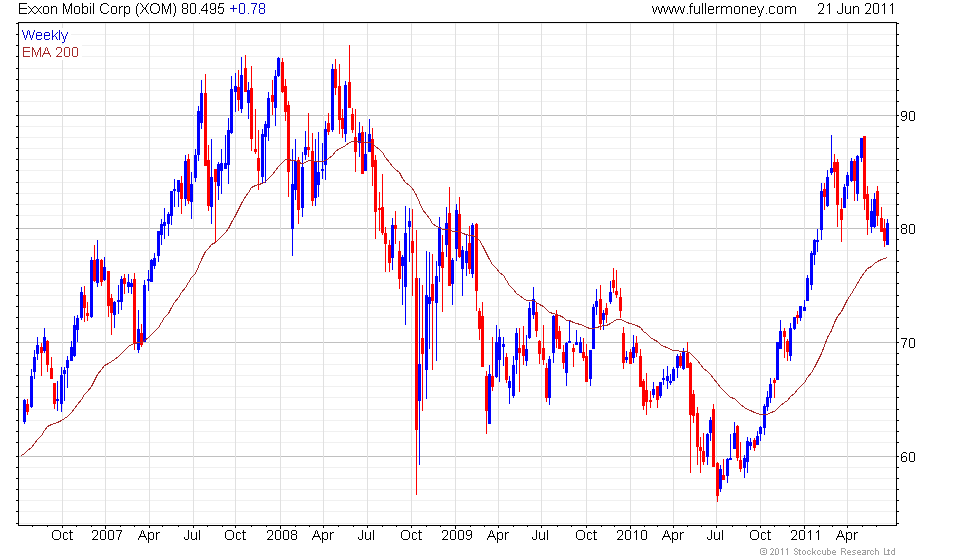The height and width of the screenshot is (560, 980).
Task: Click the +0.78 price change value
Action: click(x=248, y=9)
